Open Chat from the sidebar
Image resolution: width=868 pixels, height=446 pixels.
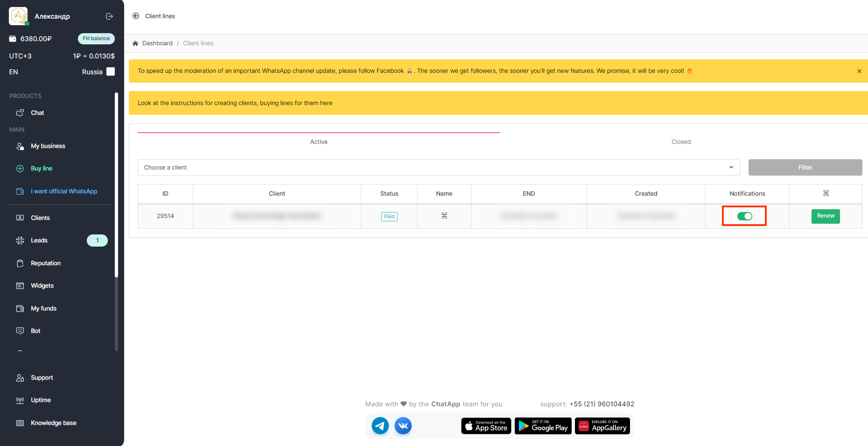pos(37,113)
